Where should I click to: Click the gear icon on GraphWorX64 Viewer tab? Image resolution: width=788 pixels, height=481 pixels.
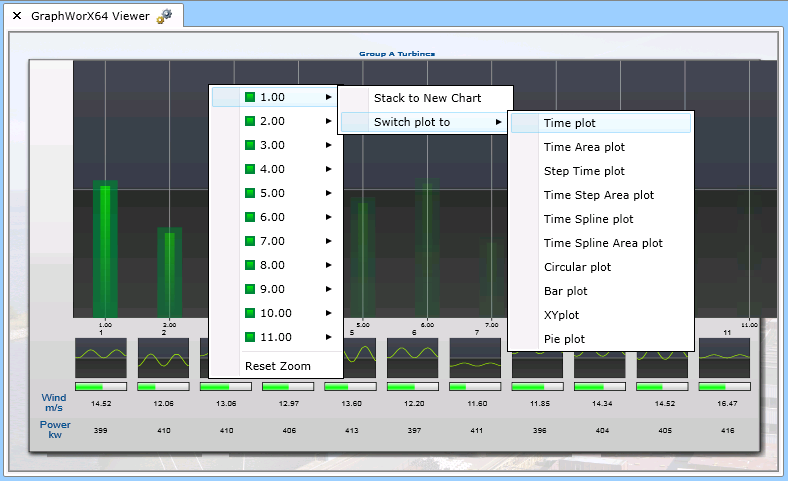point(164,16)
